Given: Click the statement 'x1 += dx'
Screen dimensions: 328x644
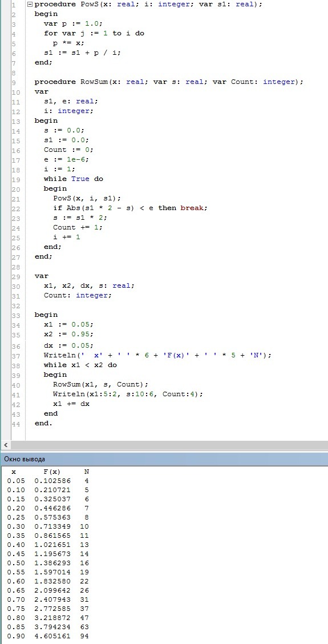Looking at the screenshot, I should tap(71, 404).
